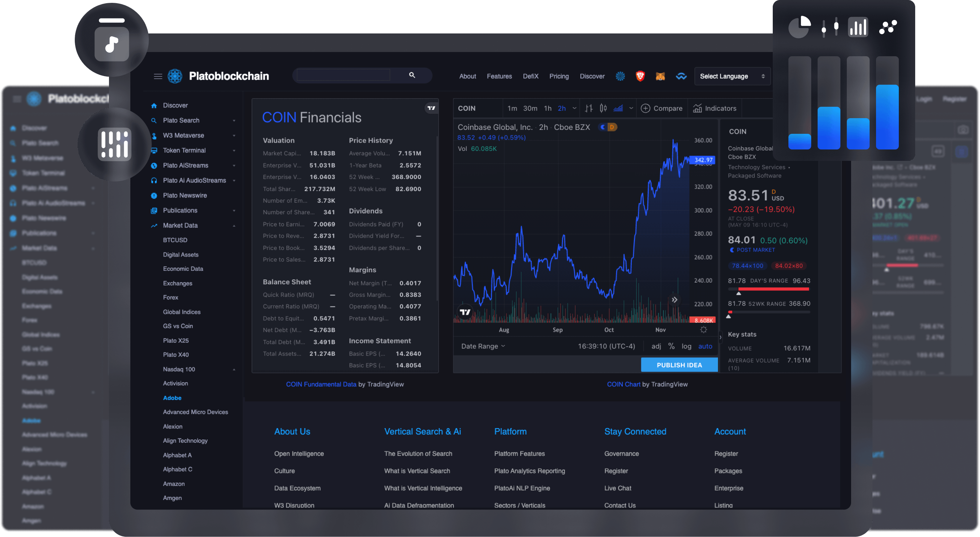Open Open Intelligence footer link
980x537 pixels.
[299, 454]
